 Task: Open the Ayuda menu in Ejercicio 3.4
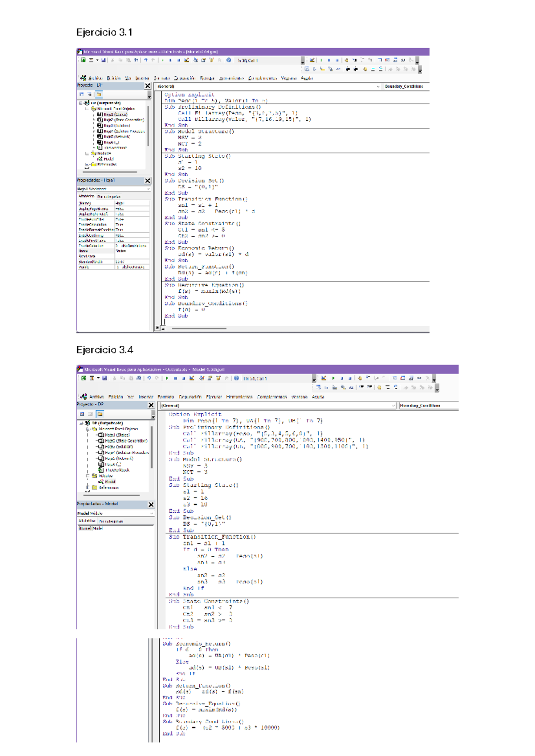318,397
